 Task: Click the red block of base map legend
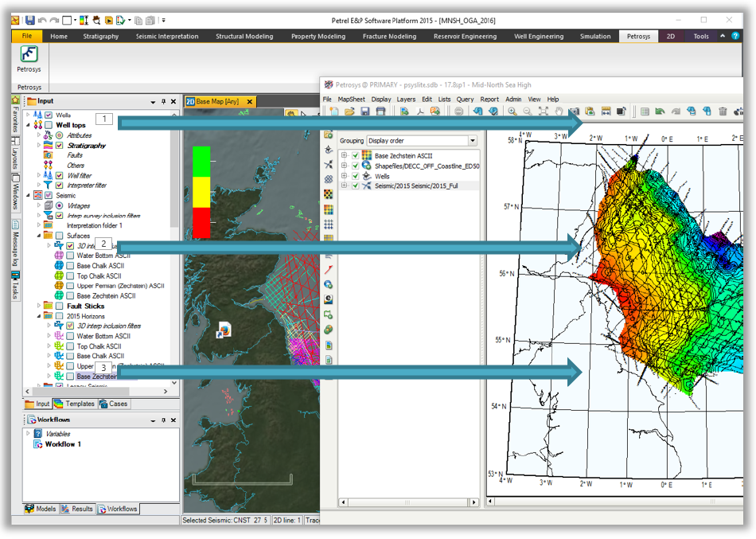coord(201,222)
